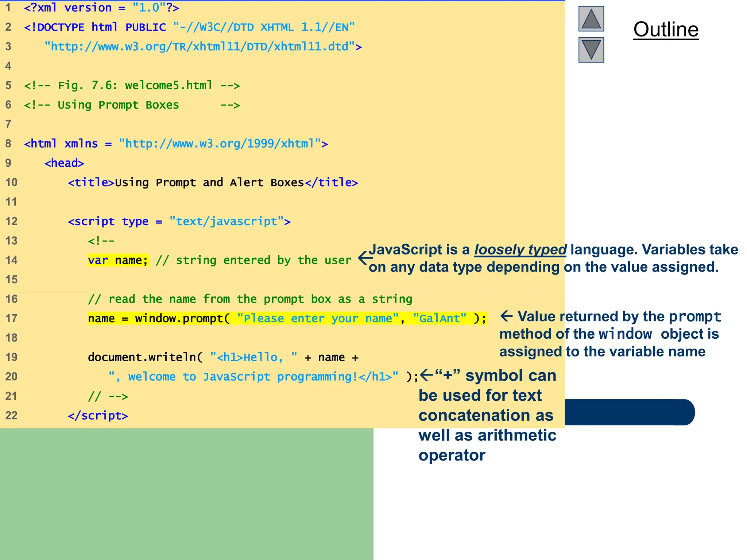Click the 'Variables take on any data type' annotation

pos(553,258)
